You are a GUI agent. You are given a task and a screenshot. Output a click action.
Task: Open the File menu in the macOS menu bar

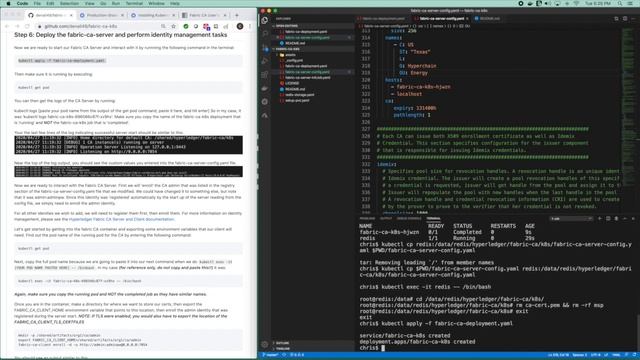coord(37,3)
